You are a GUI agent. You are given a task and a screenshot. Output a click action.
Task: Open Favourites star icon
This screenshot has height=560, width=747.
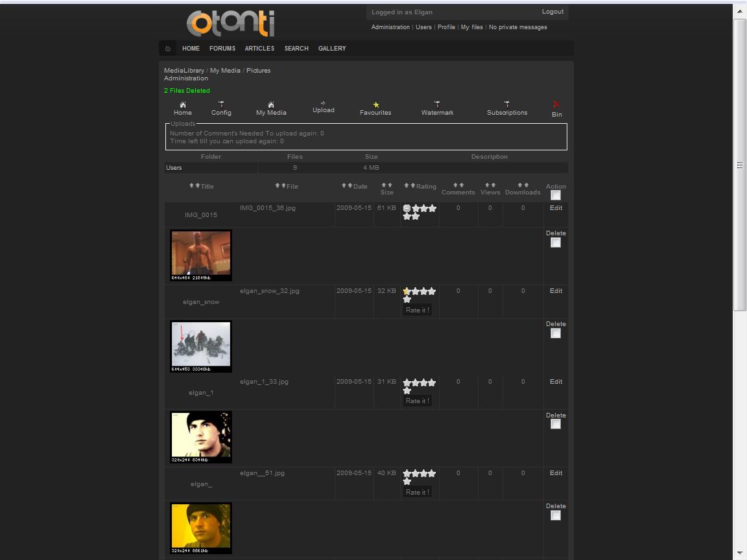[375, 105]
